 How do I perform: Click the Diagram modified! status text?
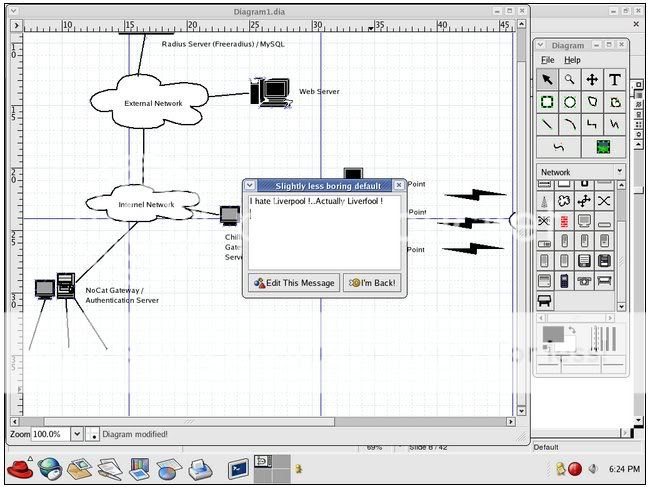(135, 434)
